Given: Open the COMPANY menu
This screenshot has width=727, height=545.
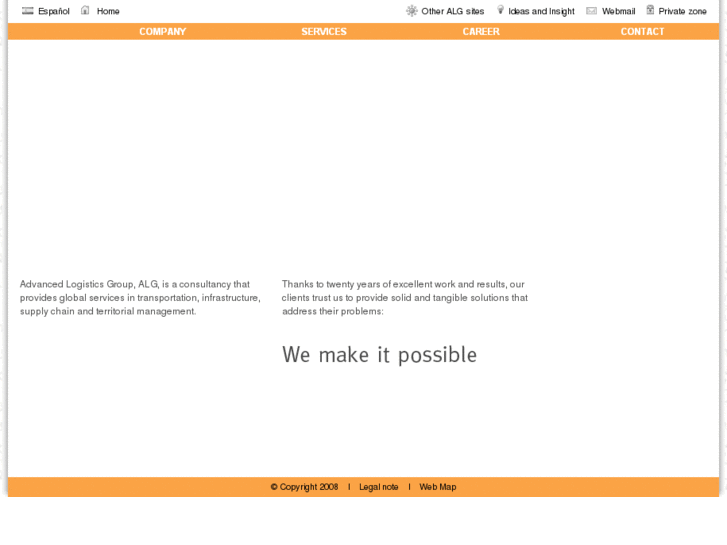Looking at the screenshot, I should coord(163,32).
